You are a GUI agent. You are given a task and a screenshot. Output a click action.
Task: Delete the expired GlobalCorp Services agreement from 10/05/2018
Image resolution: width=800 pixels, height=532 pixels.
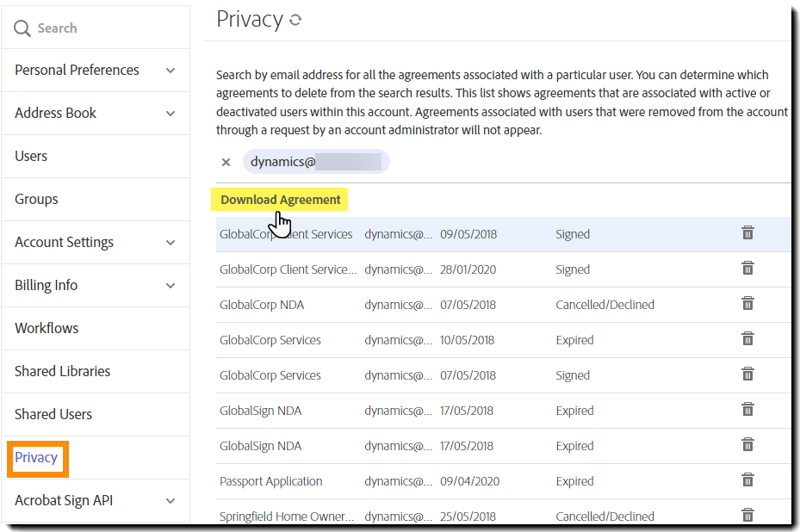pyautogui.click(x=747, y=339)
